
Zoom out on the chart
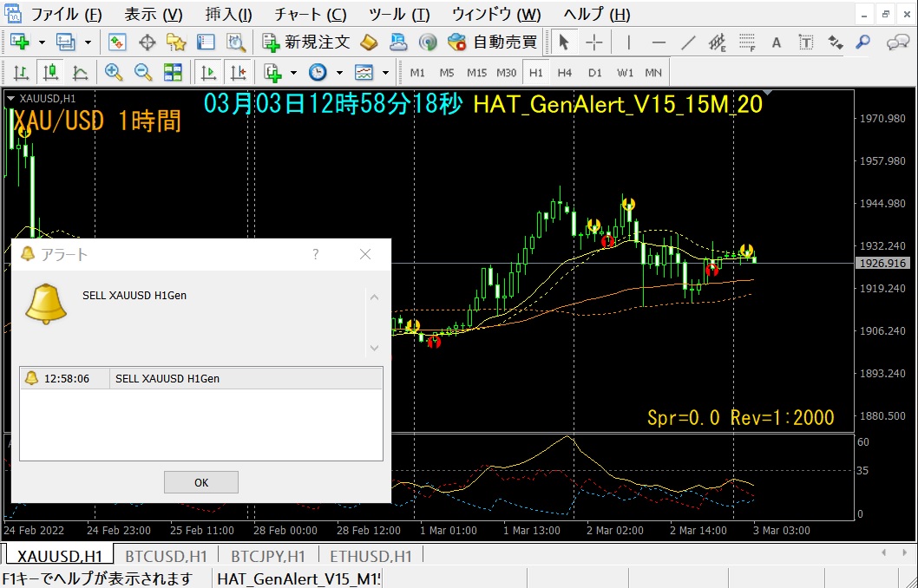point(143,73)
